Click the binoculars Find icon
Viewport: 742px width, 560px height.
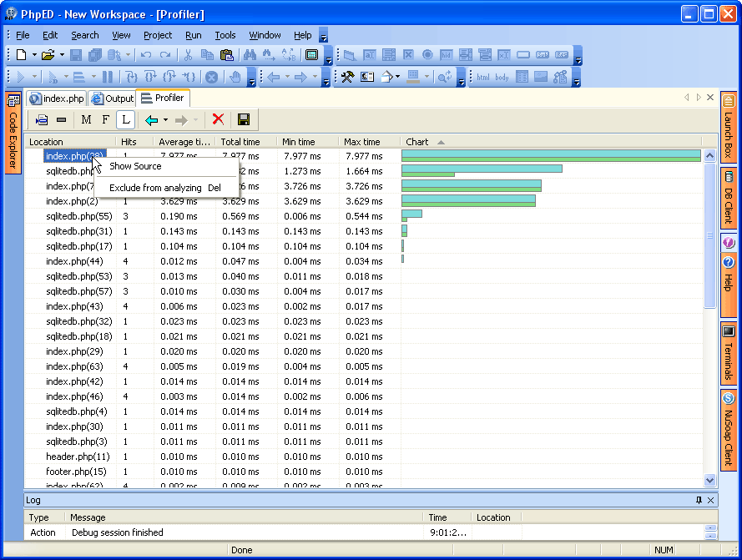(249, 55)
